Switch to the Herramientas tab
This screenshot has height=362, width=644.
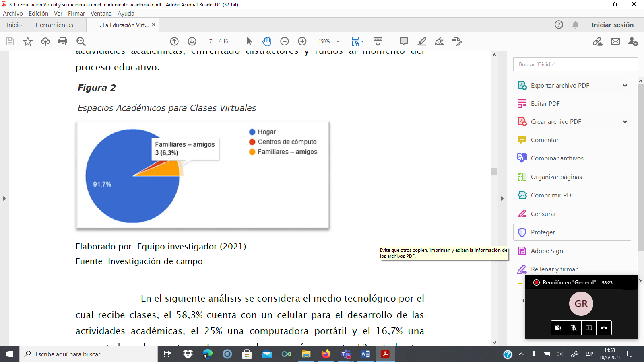pyautogui.click(x=54, y=25)
